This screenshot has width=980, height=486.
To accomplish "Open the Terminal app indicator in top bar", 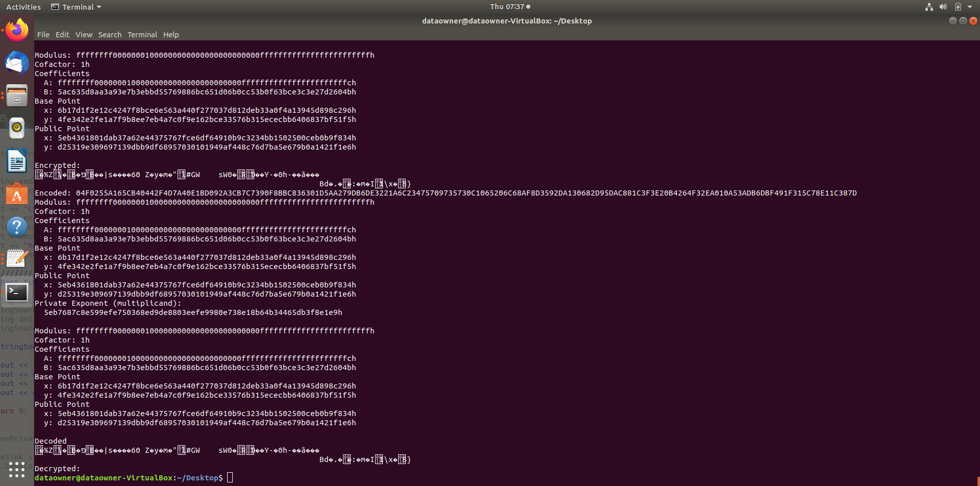I will [x=76, y=7].
